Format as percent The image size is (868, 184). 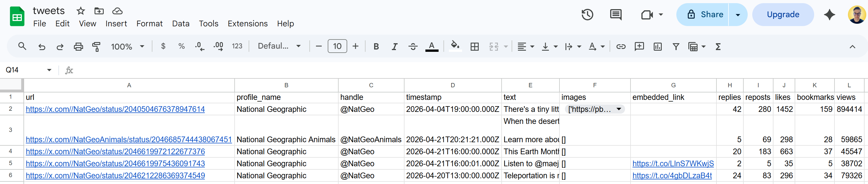click(181, 46)
